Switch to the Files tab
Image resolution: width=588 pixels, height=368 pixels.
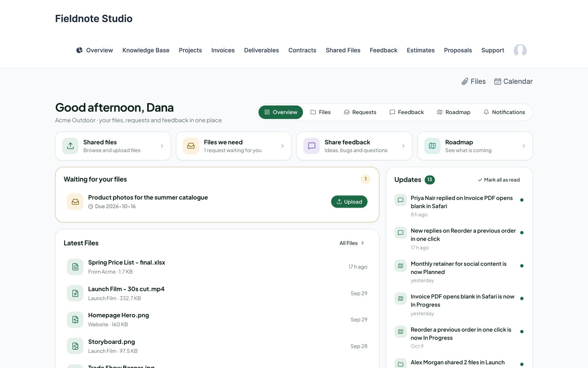(x=320, y=112)
